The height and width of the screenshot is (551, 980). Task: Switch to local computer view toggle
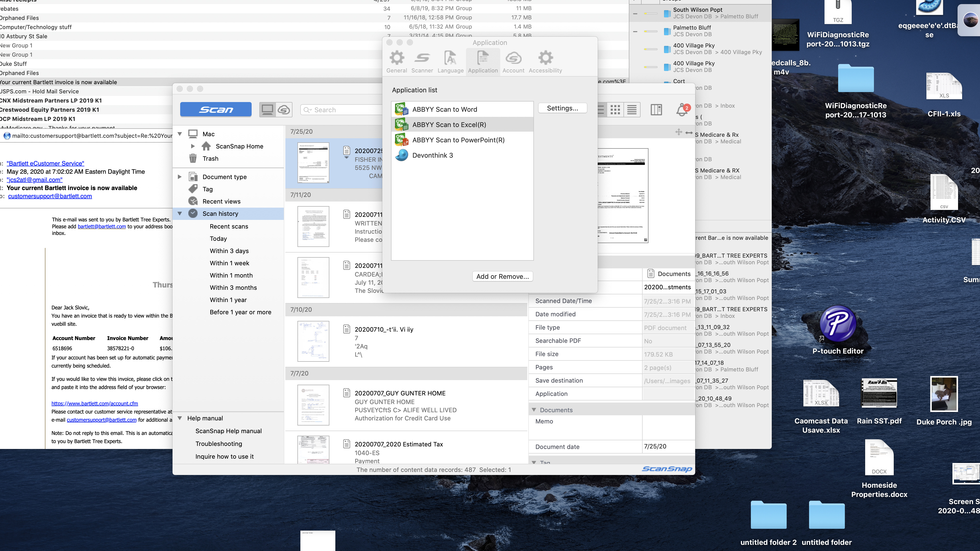click(267, 110)
